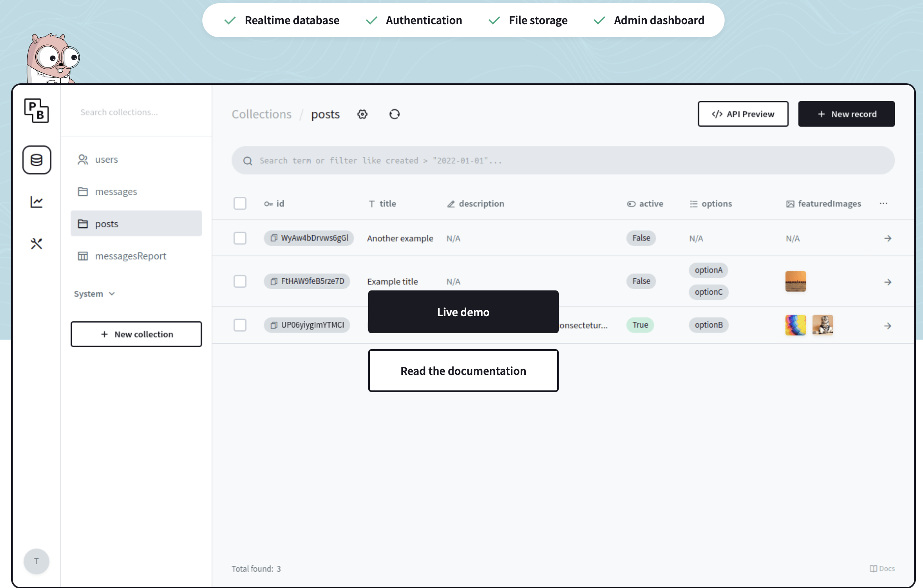The image size is (923, 588).
Task: Open Example title record arrow
Action: click(888, 282)
